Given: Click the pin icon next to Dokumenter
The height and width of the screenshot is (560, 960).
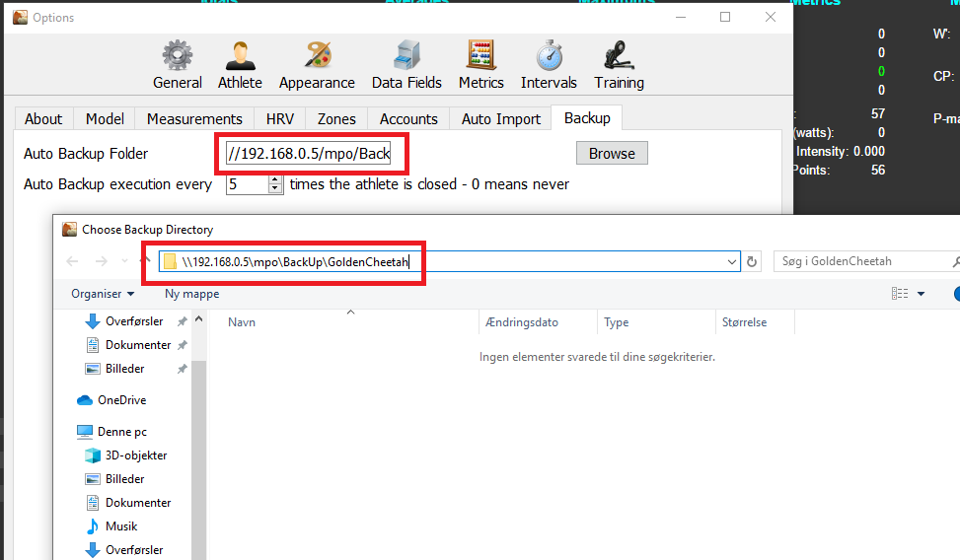Looking at the screenshot, I should point(182,345).
